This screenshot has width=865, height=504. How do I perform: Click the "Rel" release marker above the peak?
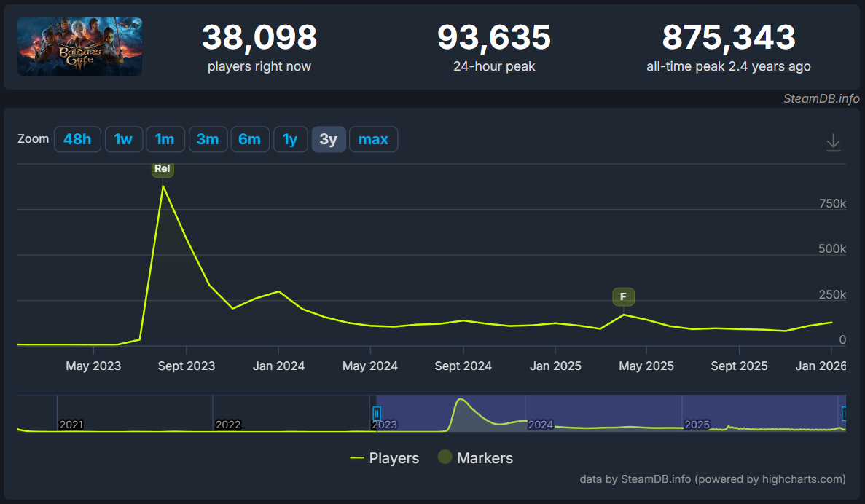[163, 168]
